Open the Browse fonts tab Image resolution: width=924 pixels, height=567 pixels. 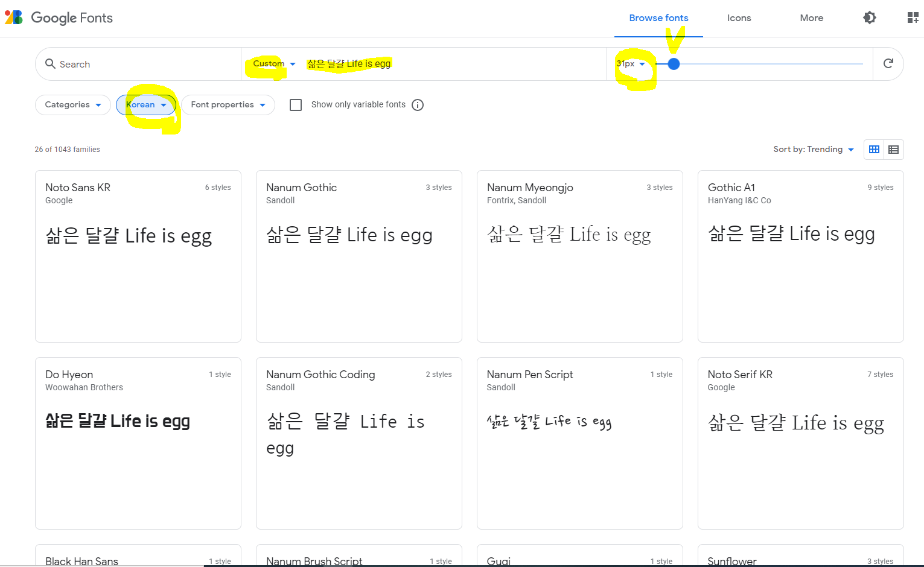658,18
